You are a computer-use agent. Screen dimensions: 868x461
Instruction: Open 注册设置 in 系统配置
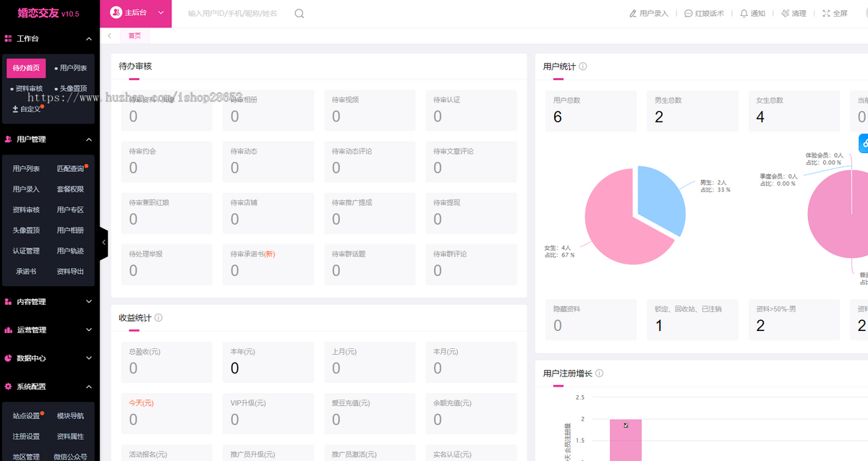pos(26,436)
